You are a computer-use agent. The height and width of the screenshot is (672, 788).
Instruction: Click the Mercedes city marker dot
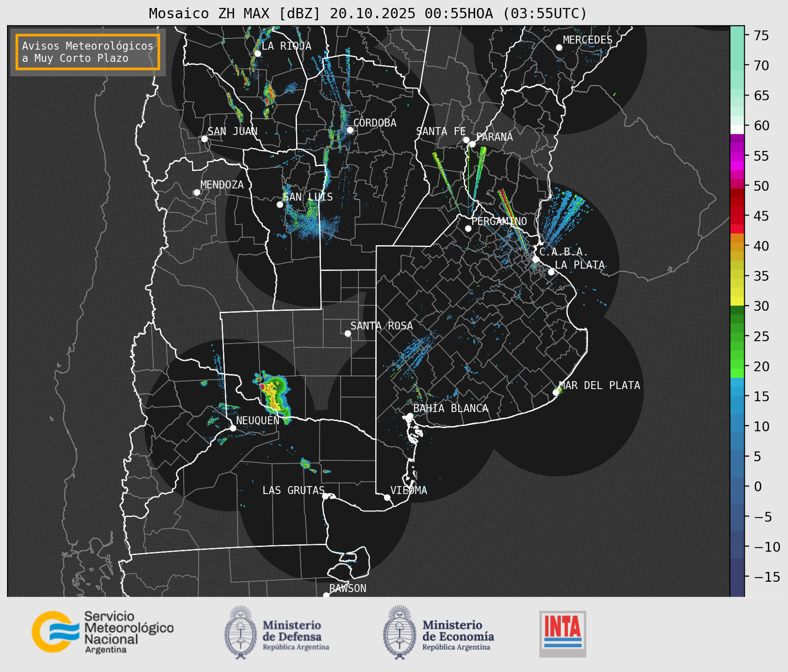tap(559, 48)
